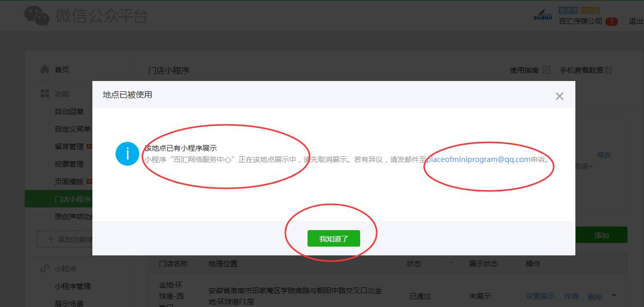Click the 退出 logout link
The image size is (644, 307).
(636, 21)
